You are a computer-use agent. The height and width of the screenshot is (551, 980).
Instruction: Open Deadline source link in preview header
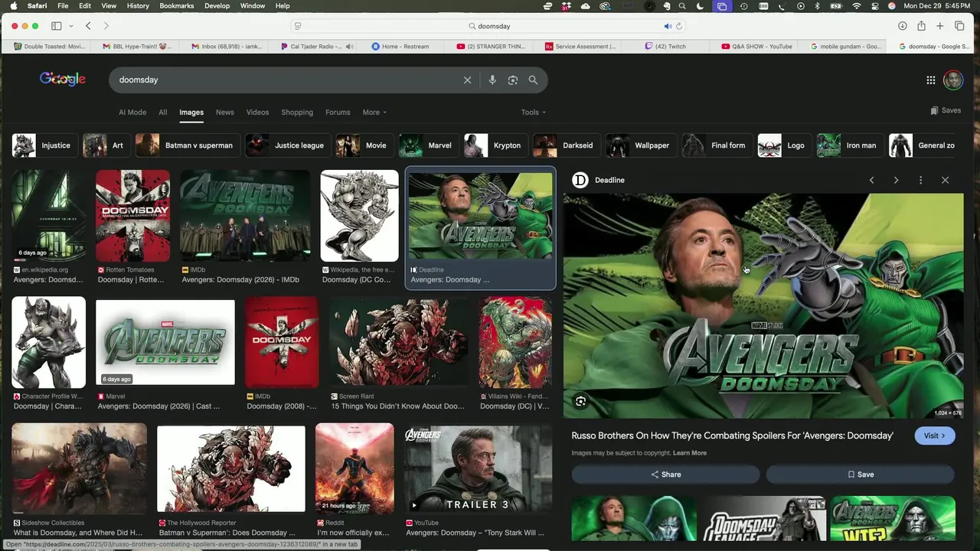[x=599, y=180]
